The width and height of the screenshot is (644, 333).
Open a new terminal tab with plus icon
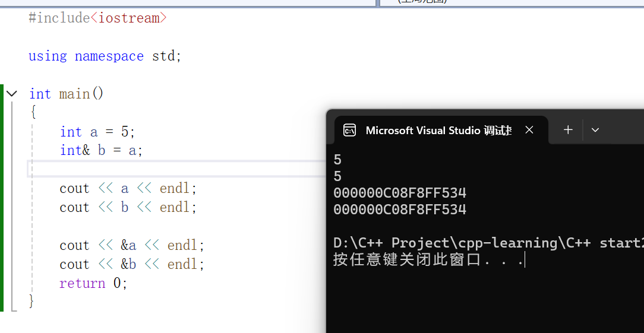click(568, 130)
